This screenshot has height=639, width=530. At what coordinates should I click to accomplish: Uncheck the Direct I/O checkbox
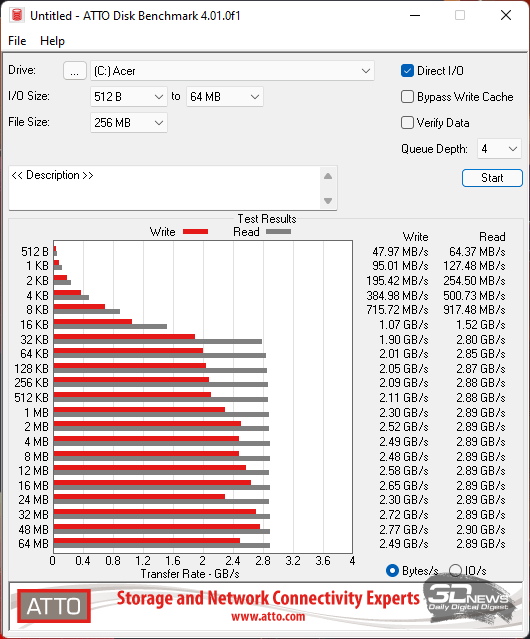point(407,71)
